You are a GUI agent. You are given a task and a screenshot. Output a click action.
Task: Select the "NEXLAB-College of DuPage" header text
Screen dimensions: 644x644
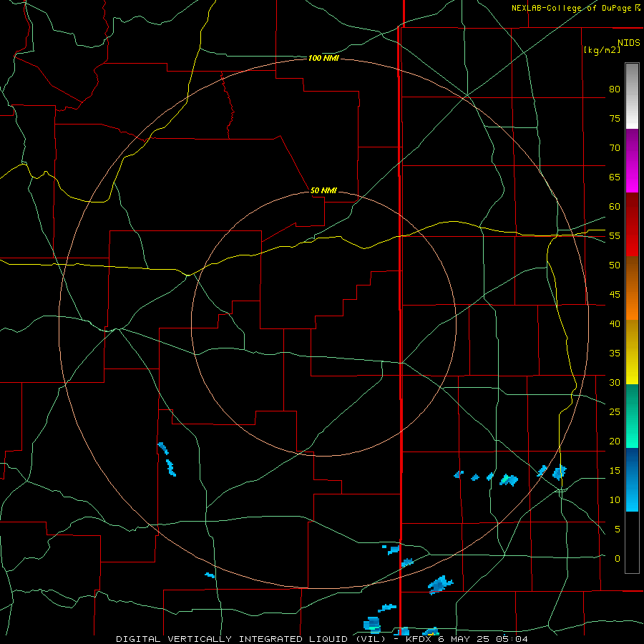coord(571,8)
